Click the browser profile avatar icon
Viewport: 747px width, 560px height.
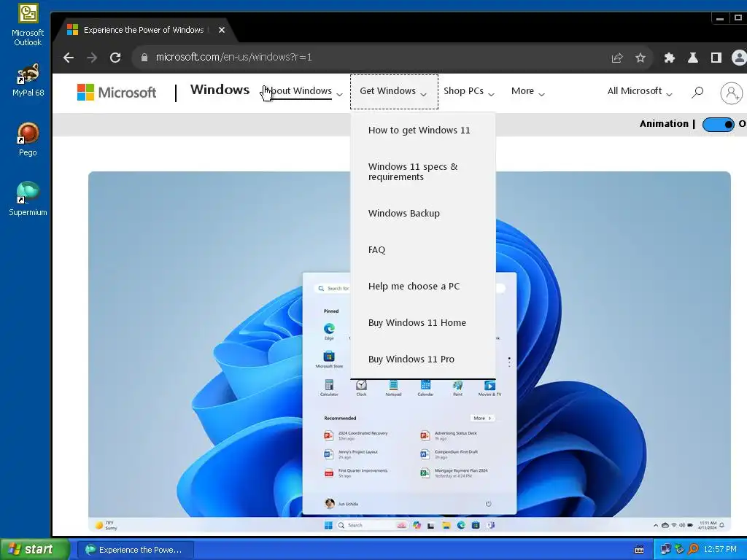(739, 58)
